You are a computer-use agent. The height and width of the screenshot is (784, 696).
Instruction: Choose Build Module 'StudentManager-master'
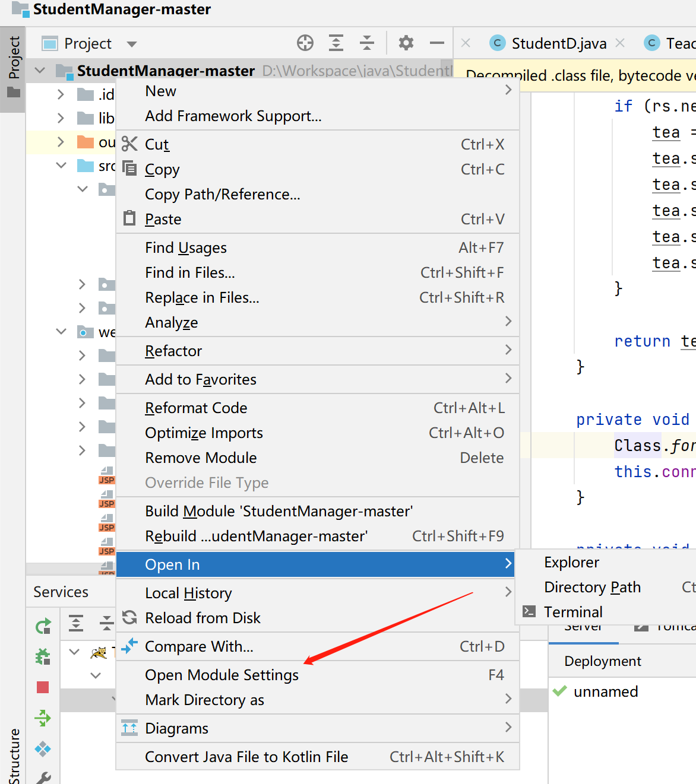[318, 511]
